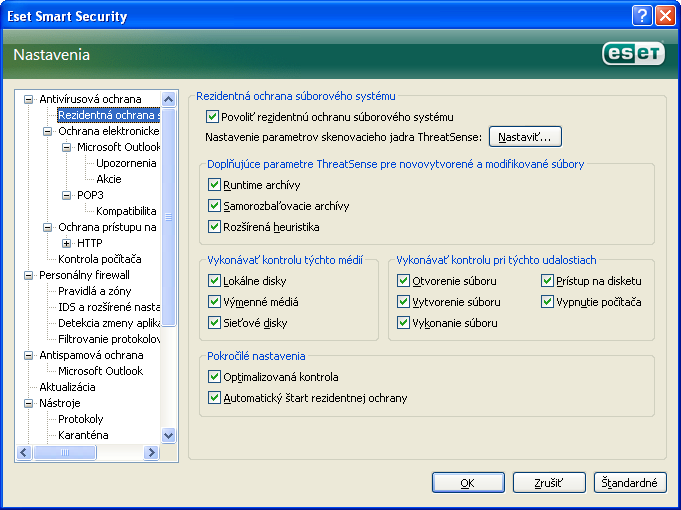Click the tree scroll right arrow

[x=151, y=452]
